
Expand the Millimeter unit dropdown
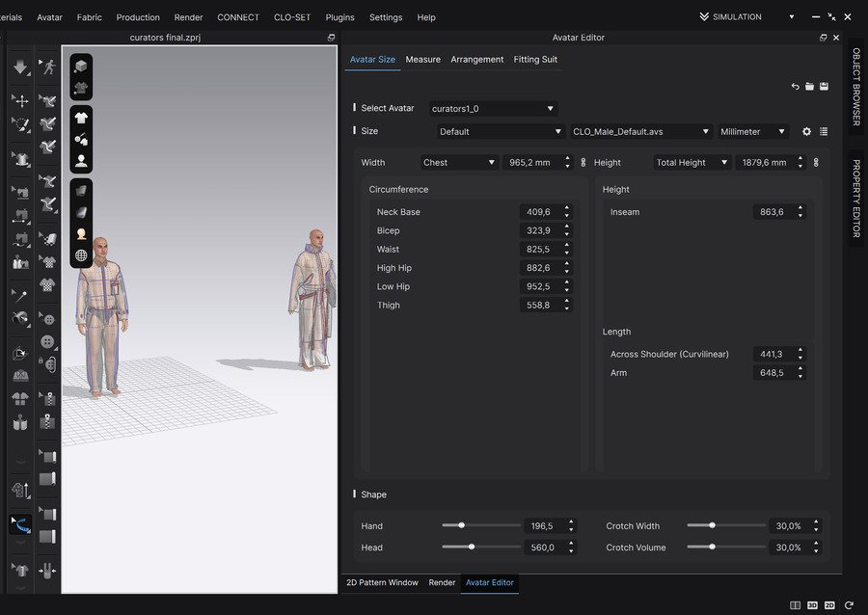pyautogui.click(x=753, y=131)
